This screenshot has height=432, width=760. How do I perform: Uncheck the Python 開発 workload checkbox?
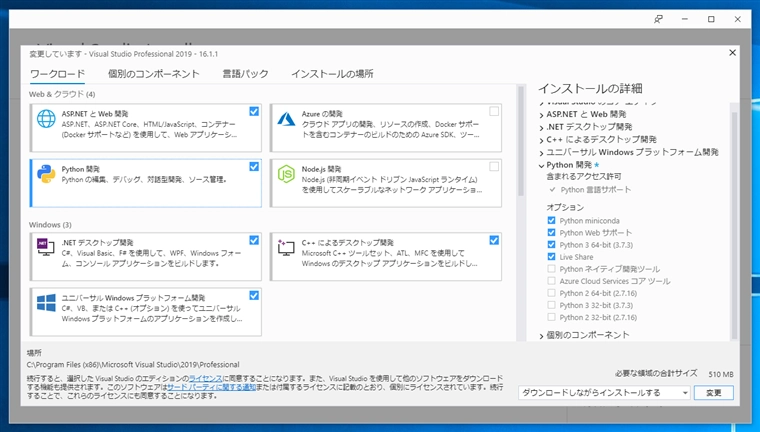(254, 167)
